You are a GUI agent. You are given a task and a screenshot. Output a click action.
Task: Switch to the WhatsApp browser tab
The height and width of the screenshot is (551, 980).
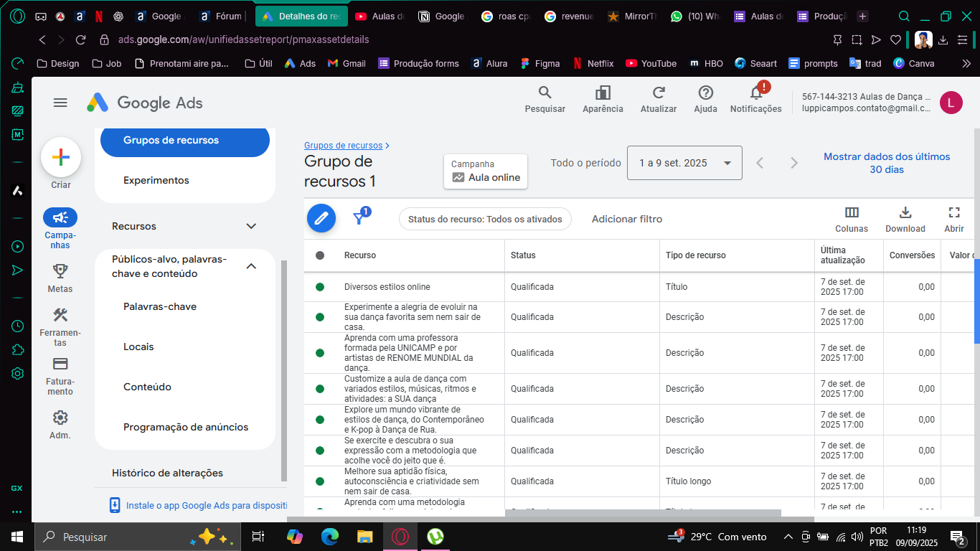point(694,16)
